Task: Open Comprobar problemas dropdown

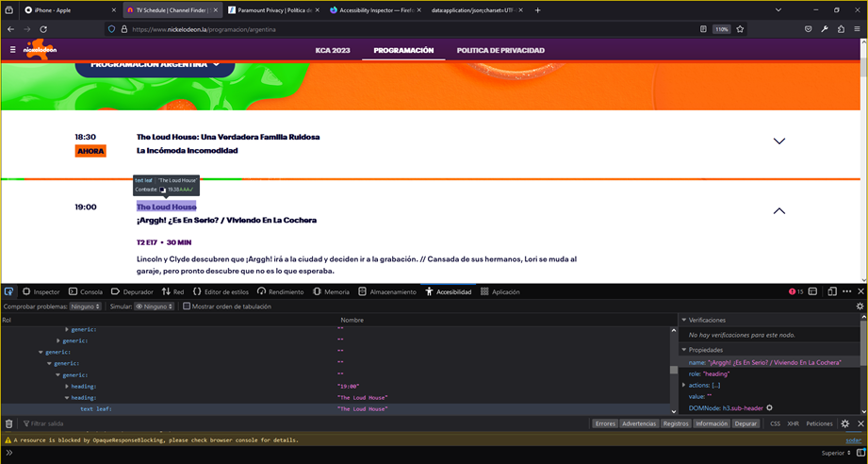Action: [x=85, y=307]
